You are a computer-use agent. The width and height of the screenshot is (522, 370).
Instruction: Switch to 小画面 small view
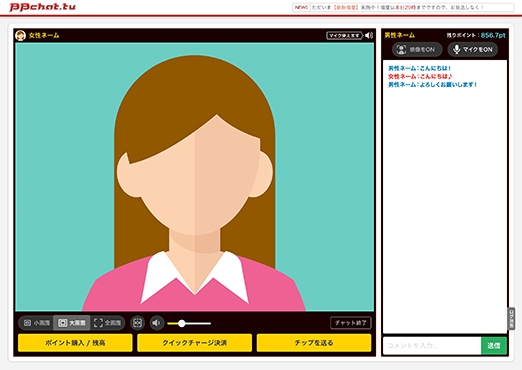(36, 323)
